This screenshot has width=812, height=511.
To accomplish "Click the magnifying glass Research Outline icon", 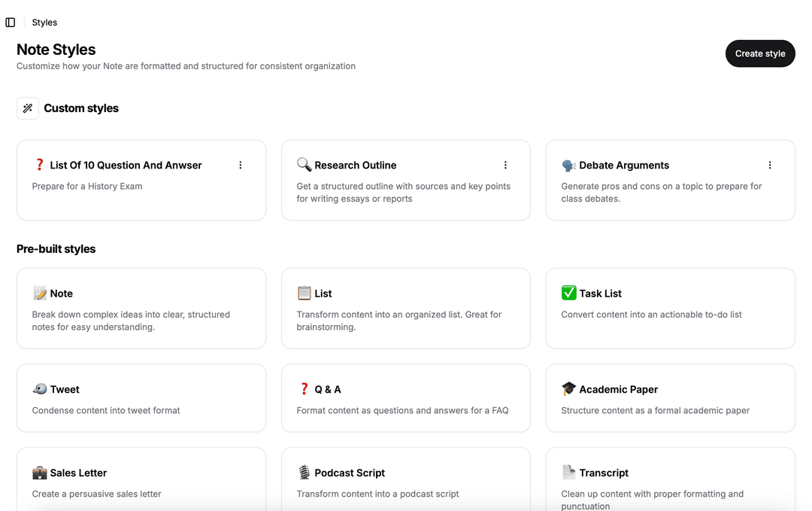I will pos(304,165).
